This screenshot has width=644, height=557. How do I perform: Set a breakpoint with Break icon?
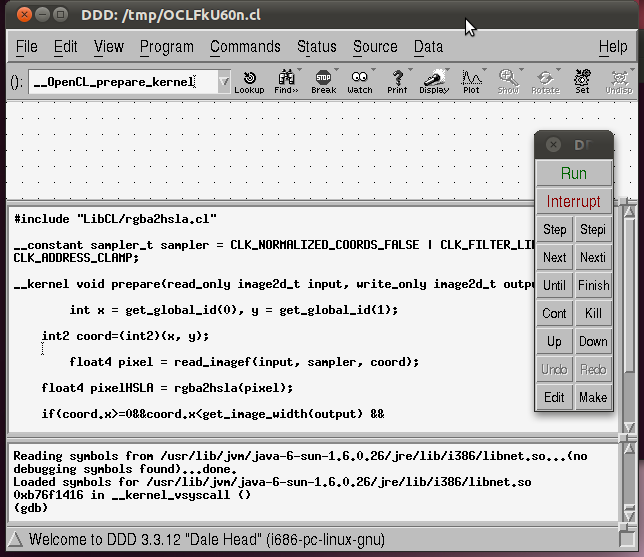(323, 82)
